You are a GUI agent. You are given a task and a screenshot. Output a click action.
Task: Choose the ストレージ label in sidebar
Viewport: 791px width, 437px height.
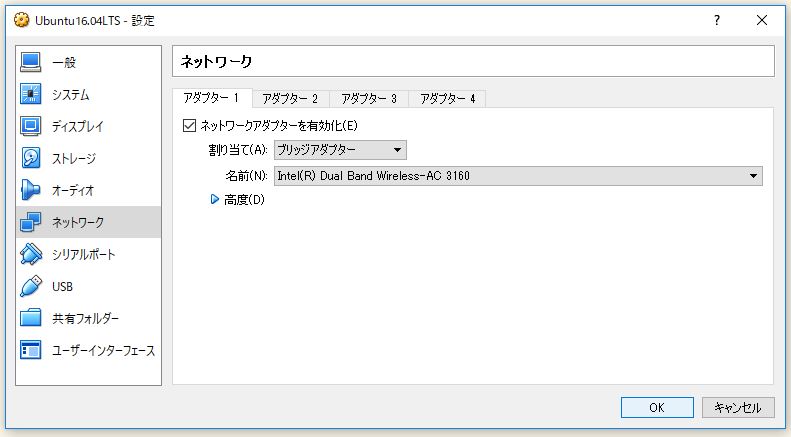tap(74, 158)
